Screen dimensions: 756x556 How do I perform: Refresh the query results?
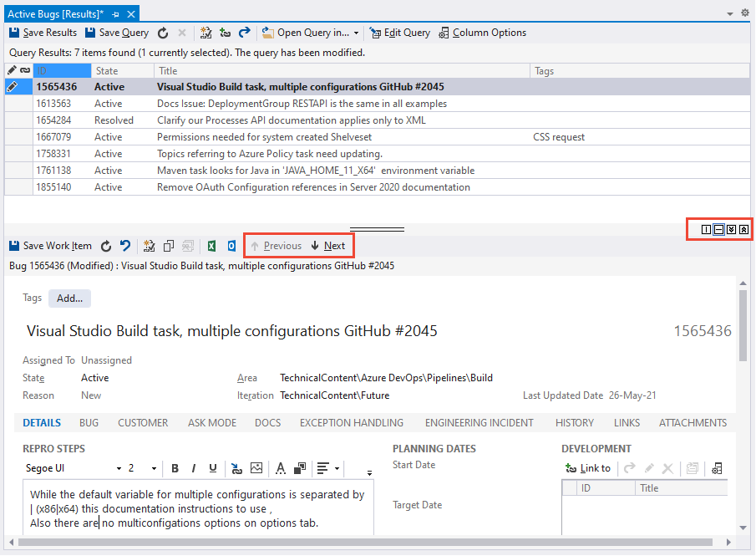click(163, 33)
